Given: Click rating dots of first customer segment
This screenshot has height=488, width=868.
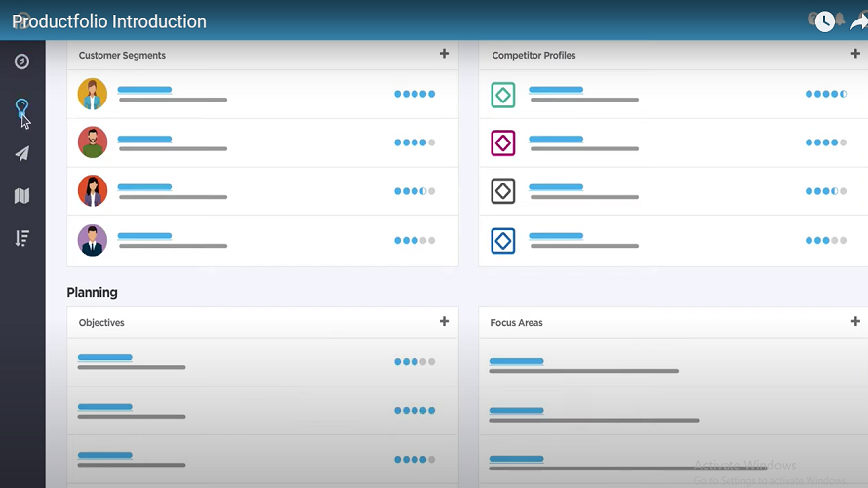Looking at the screenshot, I should tap(414, 94).
